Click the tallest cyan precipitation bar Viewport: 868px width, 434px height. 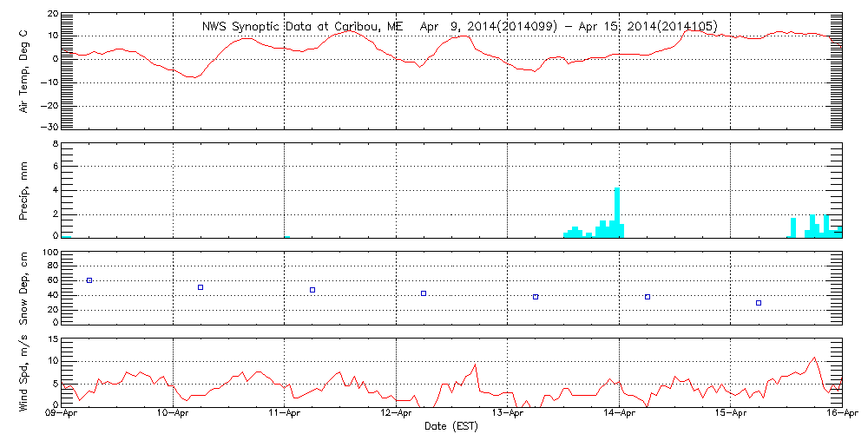[x=617, y=212]
